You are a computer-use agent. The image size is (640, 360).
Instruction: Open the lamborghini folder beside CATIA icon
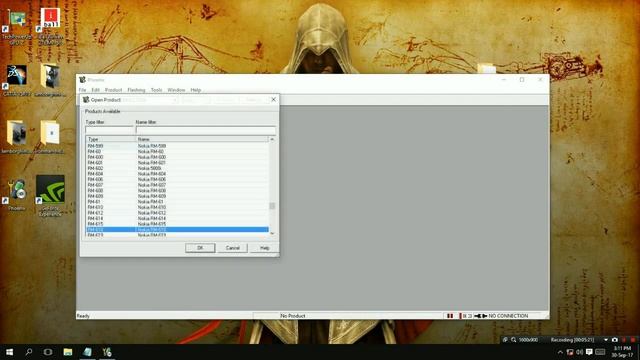(x=50, y=80)
